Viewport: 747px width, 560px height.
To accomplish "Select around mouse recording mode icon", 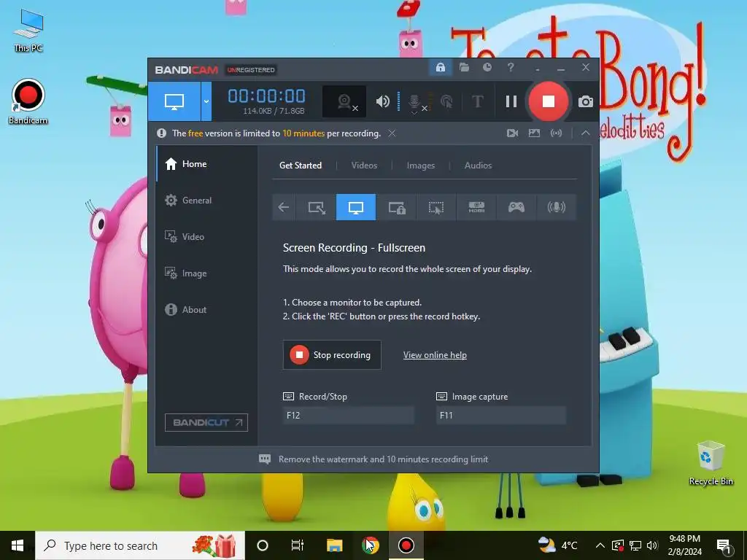I will pyautogui.click(x=436, y=207).
